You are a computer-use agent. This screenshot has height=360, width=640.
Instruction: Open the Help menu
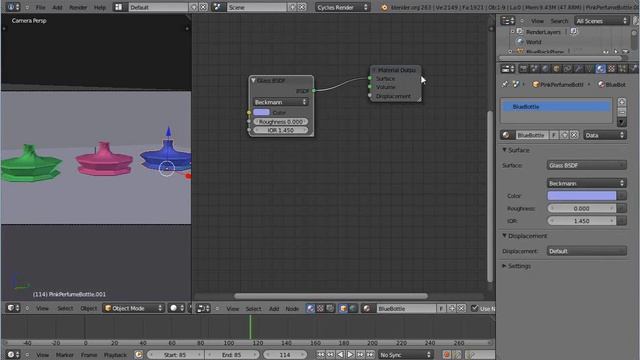coord(100,7)
